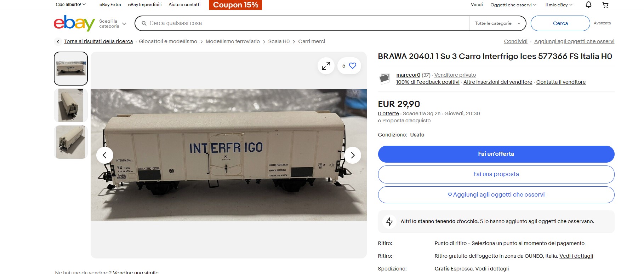The height and width of the screenshot is (274, 644).
Task: Show the next product photo arrow
Action: [353, 155]
